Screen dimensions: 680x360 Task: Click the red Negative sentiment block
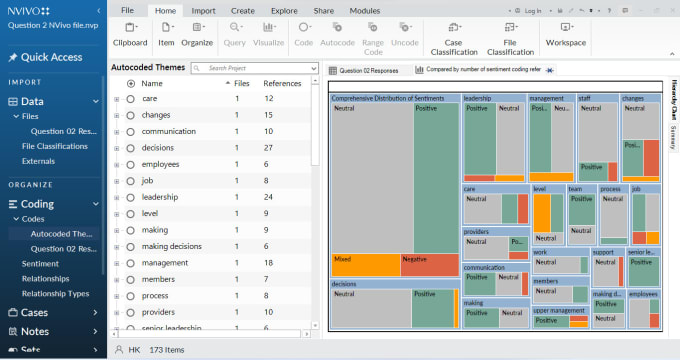click(x=429, y=265)
